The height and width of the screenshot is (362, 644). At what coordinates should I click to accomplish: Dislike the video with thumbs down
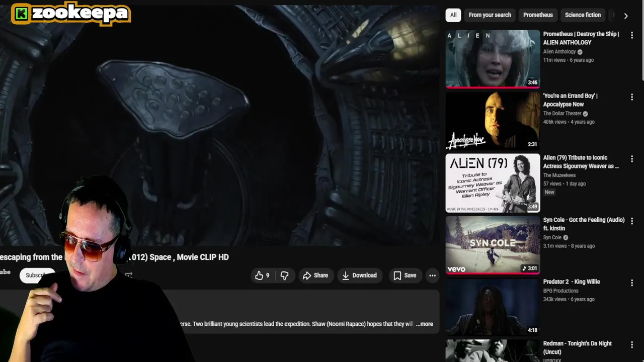tap(285, 276)
